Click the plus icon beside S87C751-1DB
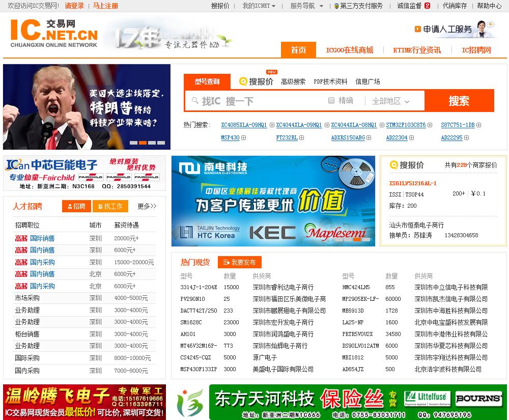This screenshot has width=509, height=420. tap(479, 125)
